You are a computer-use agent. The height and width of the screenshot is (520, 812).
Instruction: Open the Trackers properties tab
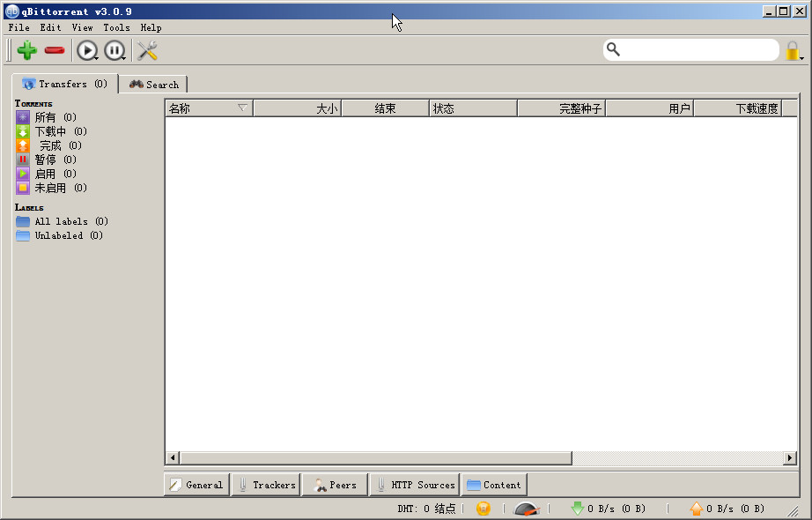pyautogui.click(x=266, y=485)
